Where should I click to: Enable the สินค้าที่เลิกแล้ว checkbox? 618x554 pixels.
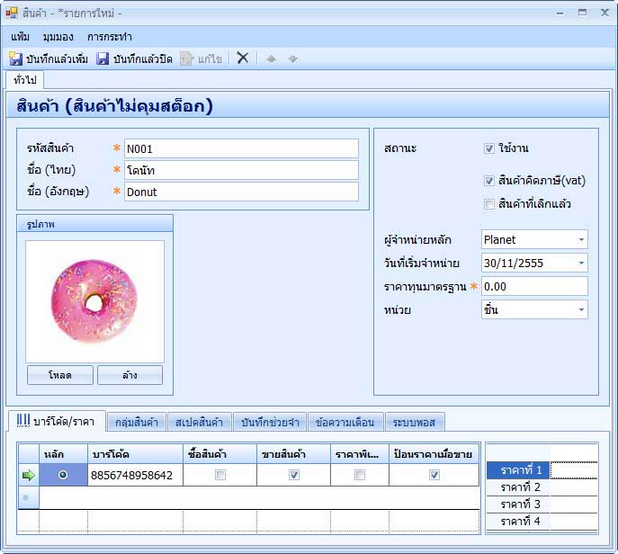point(489,204)
